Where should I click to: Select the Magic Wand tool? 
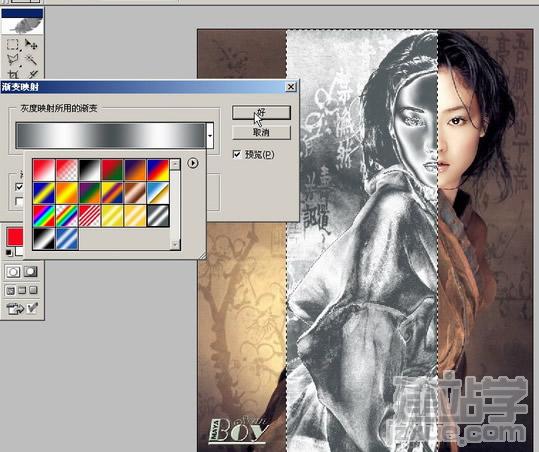click(x=32, y=60)
